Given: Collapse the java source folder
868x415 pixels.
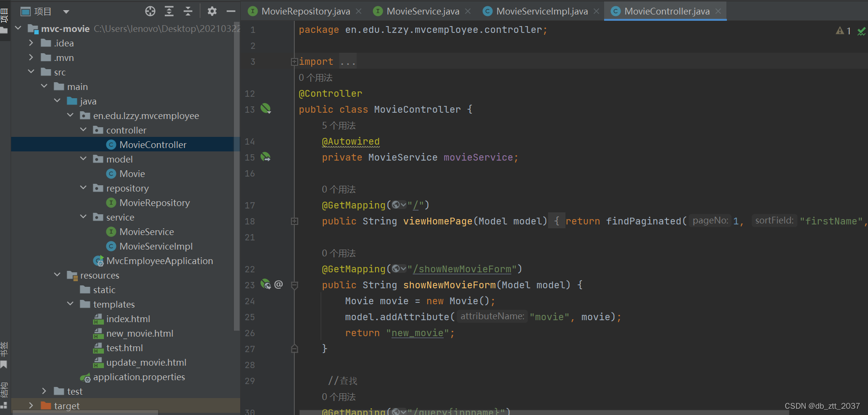Looking at the screenshot, I should pyautogui.click(x=58, y=101).
